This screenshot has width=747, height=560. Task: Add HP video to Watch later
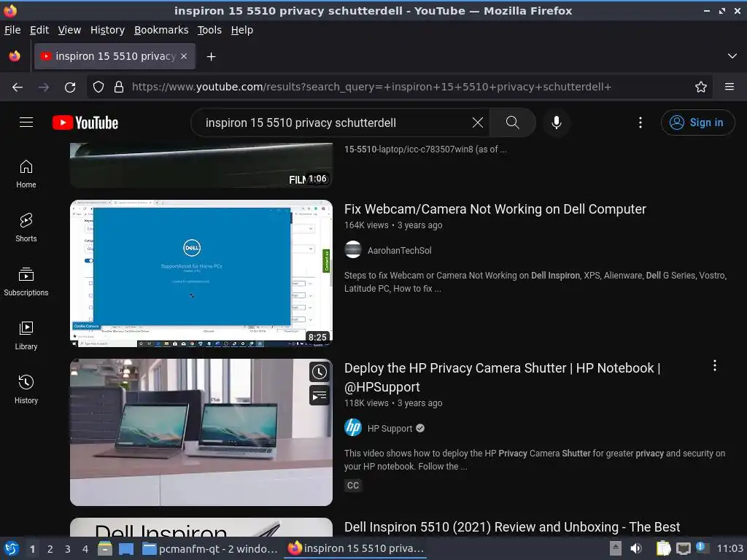320,372
